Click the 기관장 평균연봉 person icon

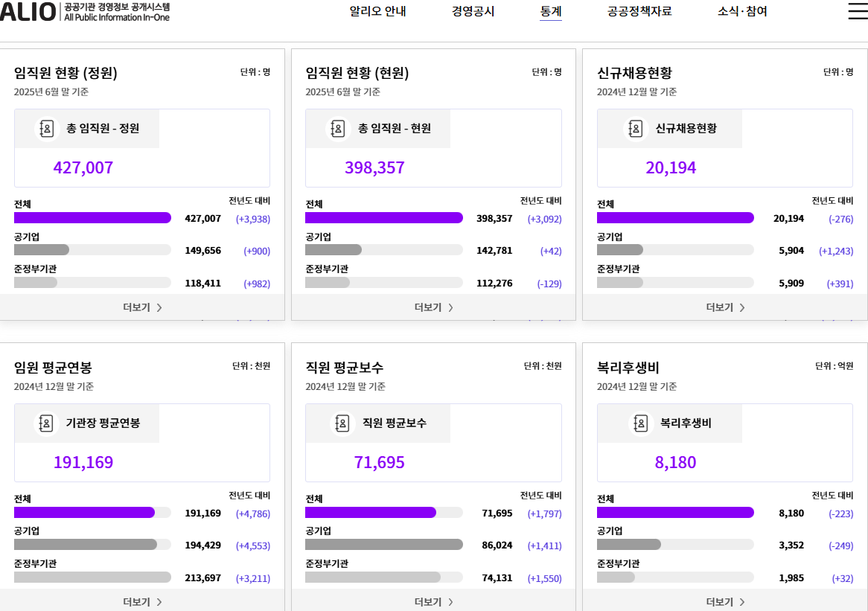click(46, 423)
